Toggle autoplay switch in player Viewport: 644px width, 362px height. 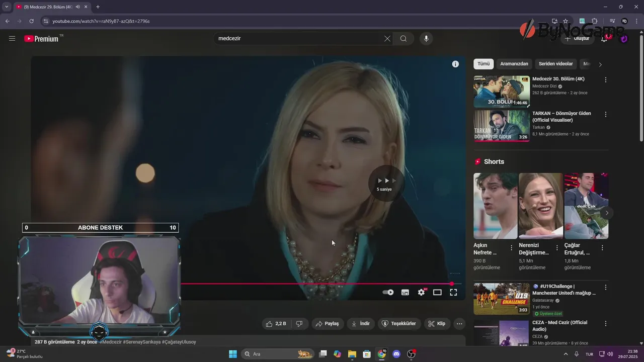(388, 292)
